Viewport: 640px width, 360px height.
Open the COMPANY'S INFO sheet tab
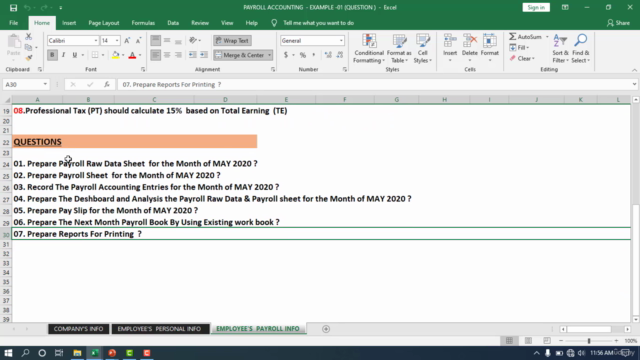(78, 329)
